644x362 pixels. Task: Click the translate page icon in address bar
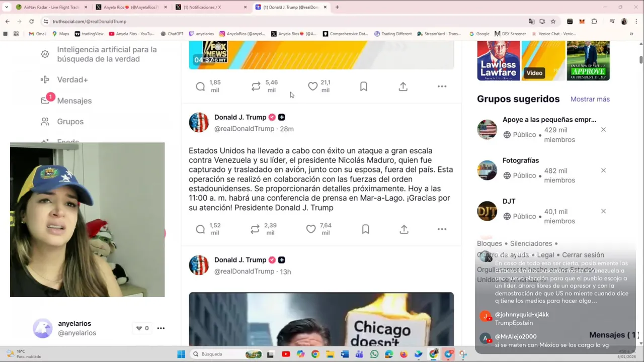point(531,21)
